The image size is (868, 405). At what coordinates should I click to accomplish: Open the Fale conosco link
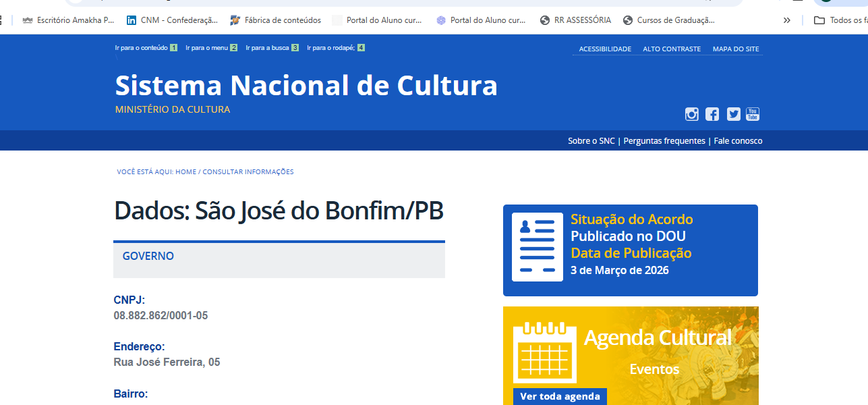pyautogui.click(x=738, y=141)
